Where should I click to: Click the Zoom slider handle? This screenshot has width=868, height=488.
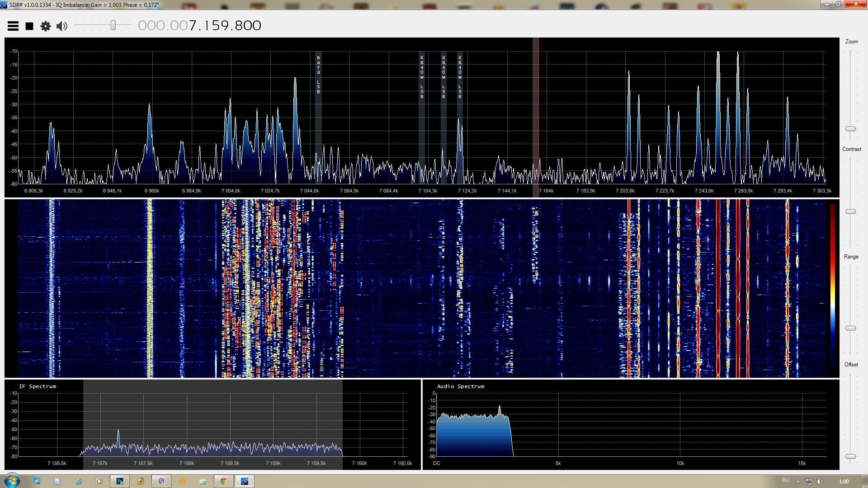click(850, 129)
